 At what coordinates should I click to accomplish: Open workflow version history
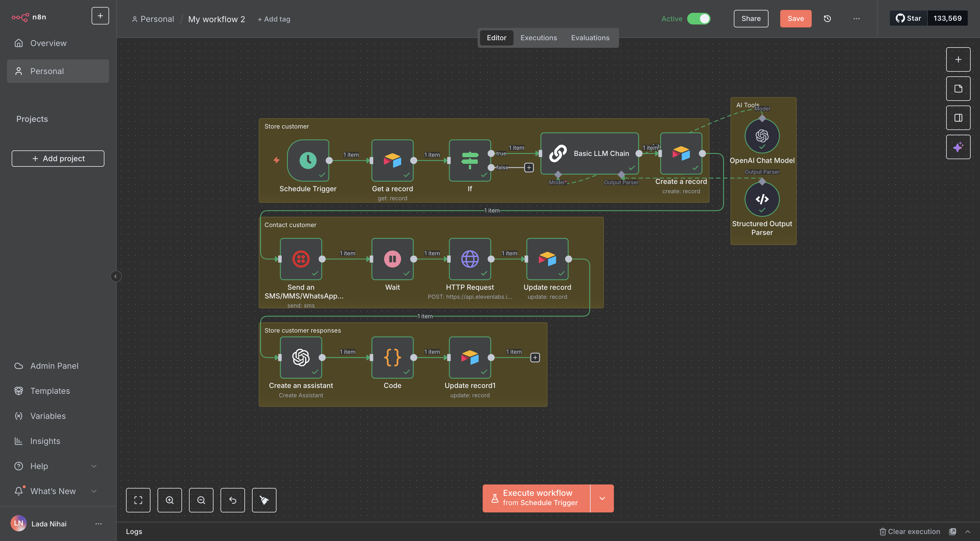click(827, 19)
